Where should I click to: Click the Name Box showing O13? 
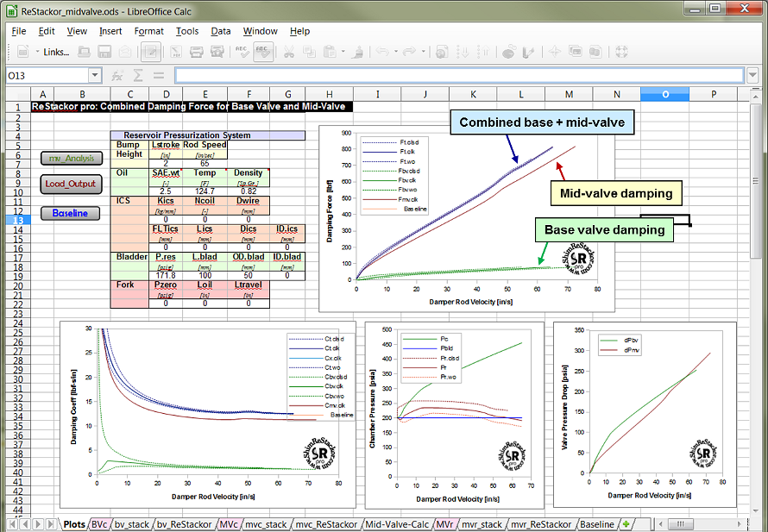tap(47, 75)
